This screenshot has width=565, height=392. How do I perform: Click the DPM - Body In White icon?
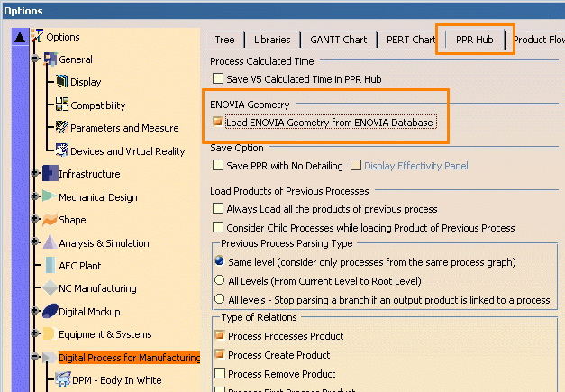click(x=63, y=379)
